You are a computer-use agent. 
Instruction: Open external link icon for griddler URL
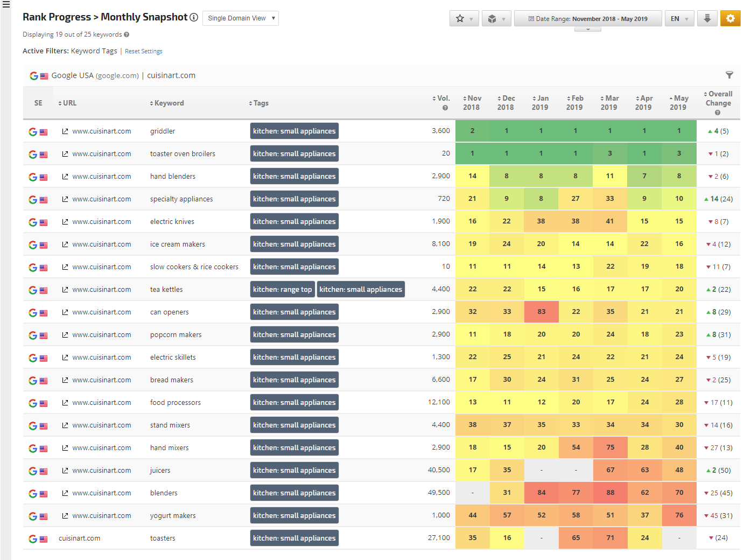pyautogui.click(x=65, y=131)
